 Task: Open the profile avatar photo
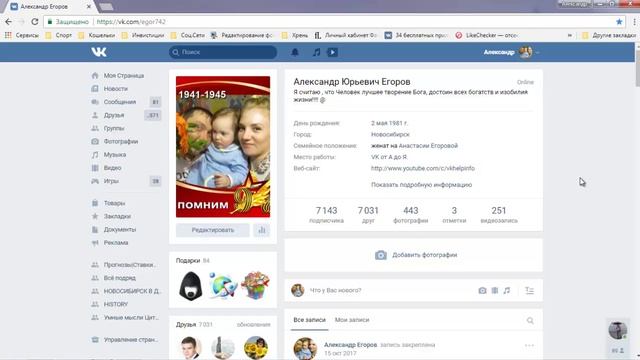[x=223, y=147]
